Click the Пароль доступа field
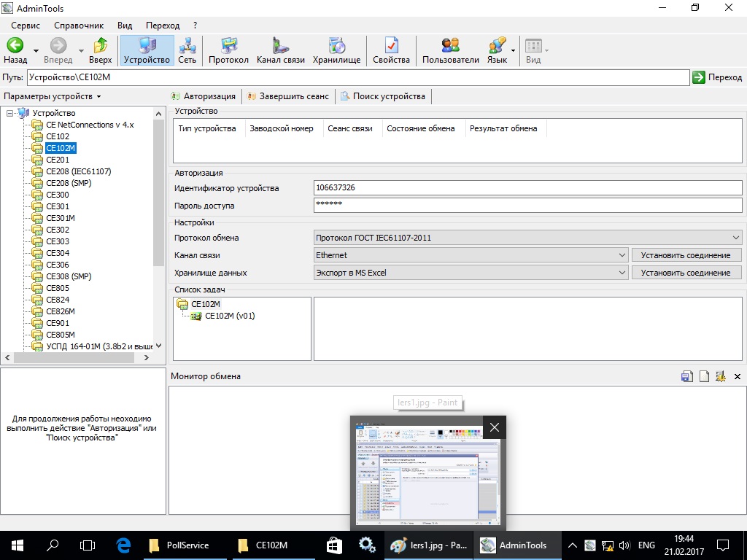747x560 pixels. click(528, 205)
